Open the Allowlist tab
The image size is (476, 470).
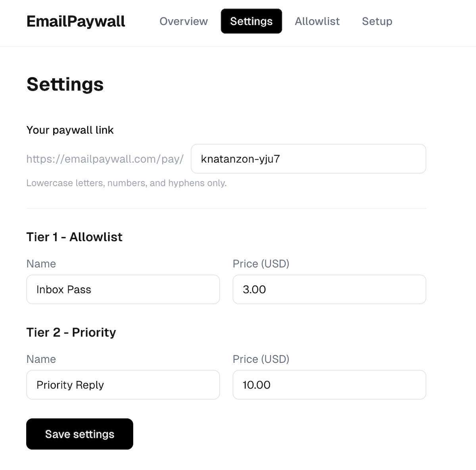click(317, 21)
